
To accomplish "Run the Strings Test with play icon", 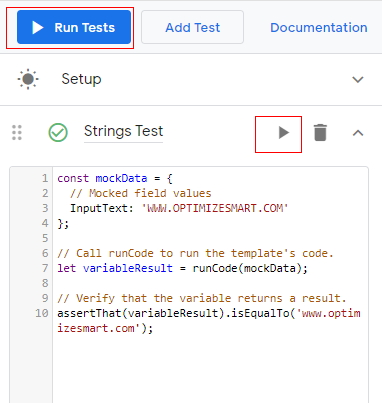I will tap(284, 133).
